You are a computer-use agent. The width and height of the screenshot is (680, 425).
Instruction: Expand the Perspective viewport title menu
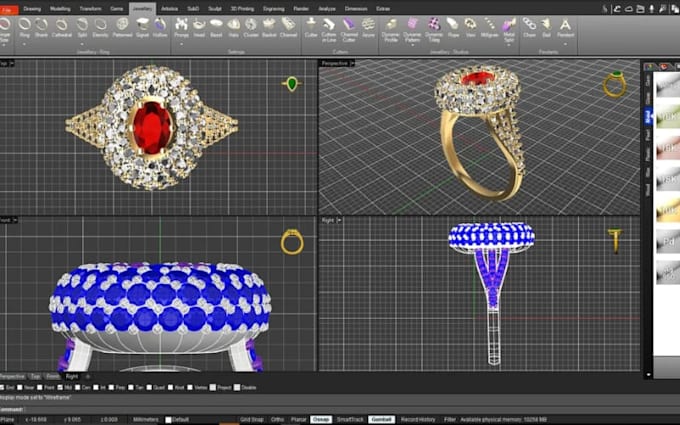point(335,63)
